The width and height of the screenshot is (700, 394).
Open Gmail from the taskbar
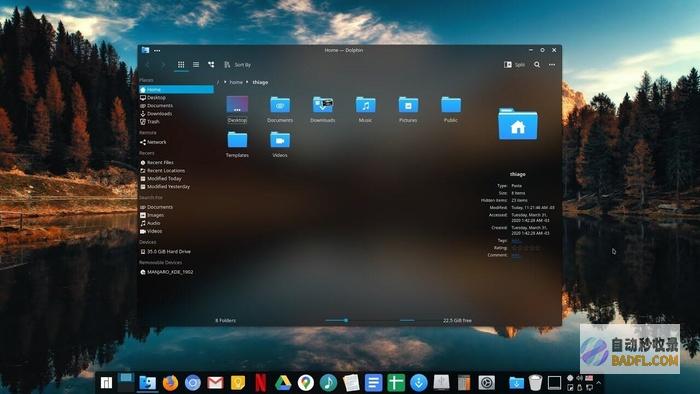tap(215, 383)
